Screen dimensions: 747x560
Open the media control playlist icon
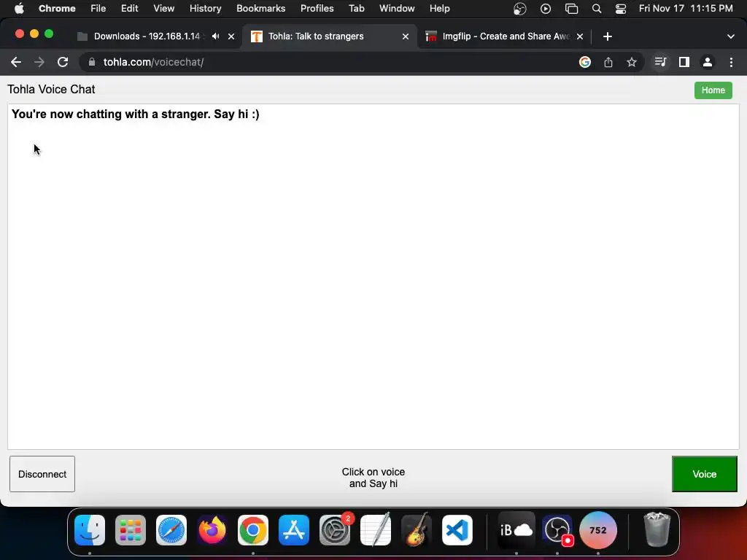(660, 62)
